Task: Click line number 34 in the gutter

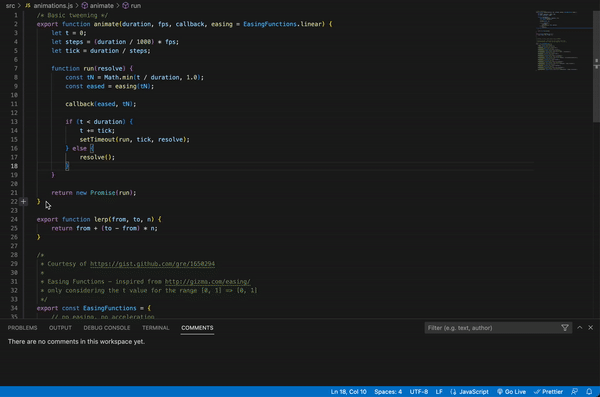Action: click(x=14, y=308)
